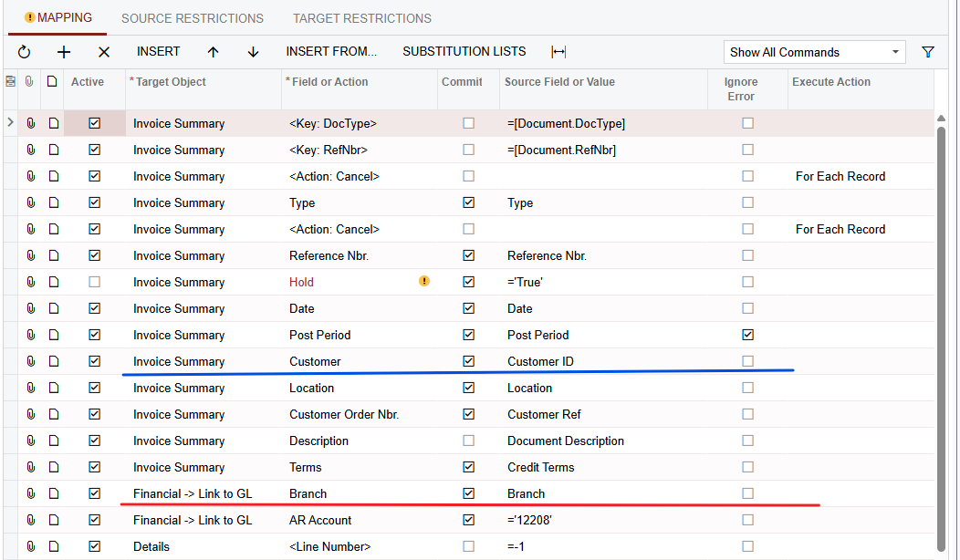This screenshot has height=560, width=960.
Task: Enable the Active checkbox for Hold row
Action: [94, 282]
